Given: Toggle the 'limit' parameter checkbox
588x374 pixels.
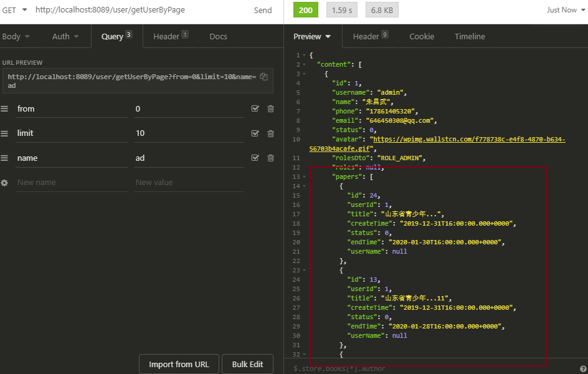Looking at the screenshot, I should point(255,133).
